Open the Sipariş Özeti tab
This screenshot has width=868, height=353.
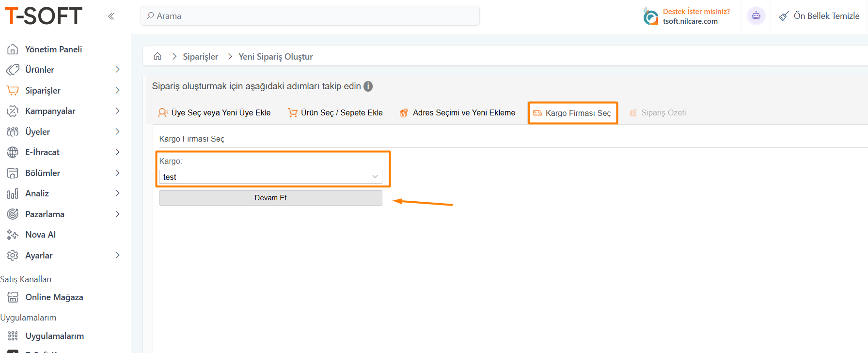coord(658,112)
